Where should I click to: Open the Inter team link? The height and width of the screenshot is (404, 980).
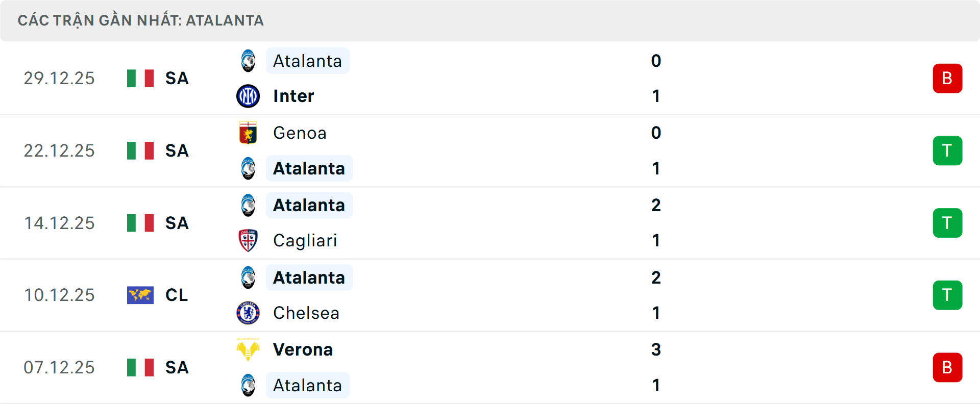coord(293,96)
